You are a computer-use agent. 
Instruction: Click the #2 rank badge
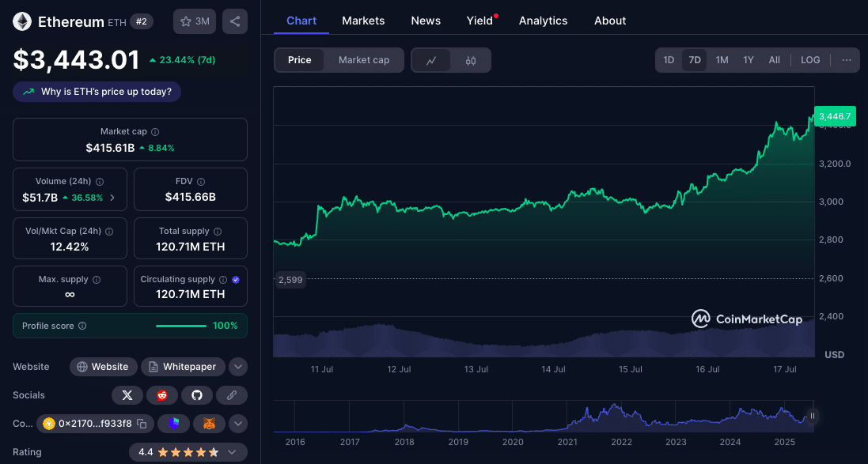pos(142,21)
